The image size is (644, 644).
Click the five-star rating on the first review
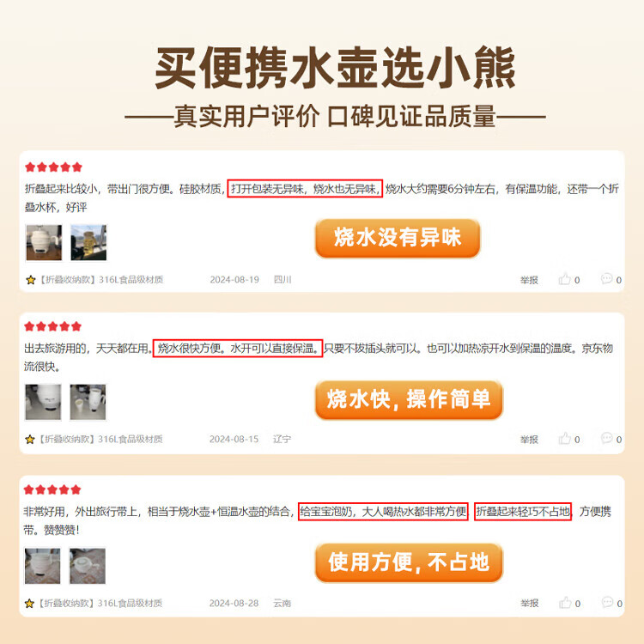[x=53, y=167]
